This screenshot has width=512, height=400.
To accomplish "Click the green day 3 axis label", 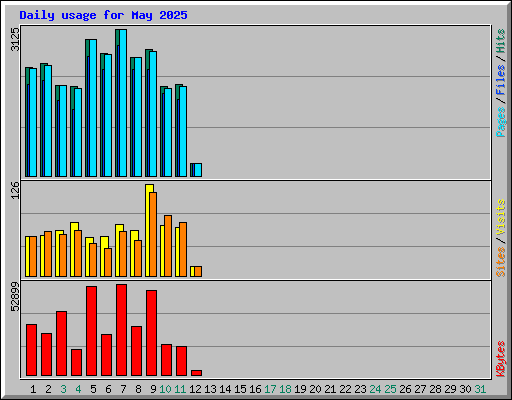I will [x=63, y=389].
